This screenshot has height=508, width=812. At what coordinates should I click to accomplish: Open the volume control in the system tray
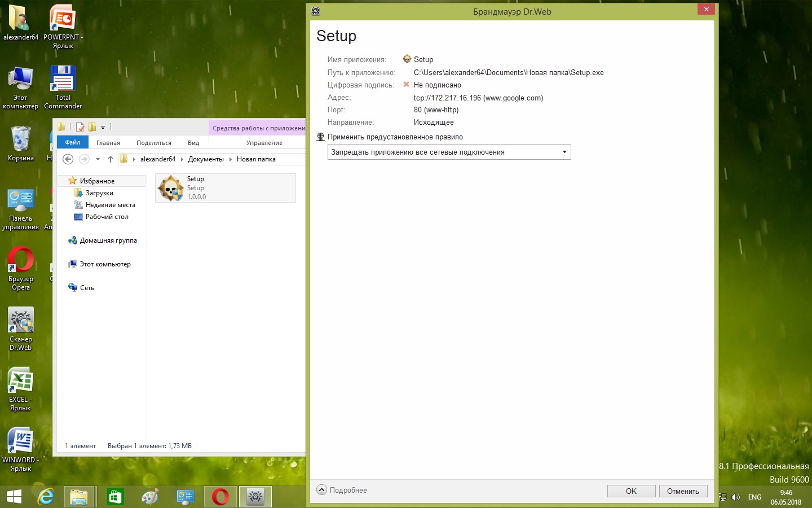[x=736, y=497]
